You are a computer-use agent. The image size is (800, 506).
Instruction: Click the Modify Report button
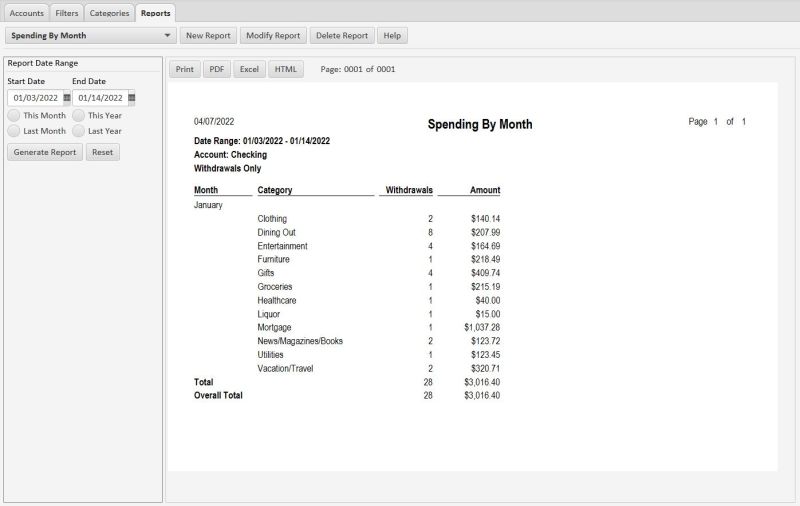pos(273,36)
